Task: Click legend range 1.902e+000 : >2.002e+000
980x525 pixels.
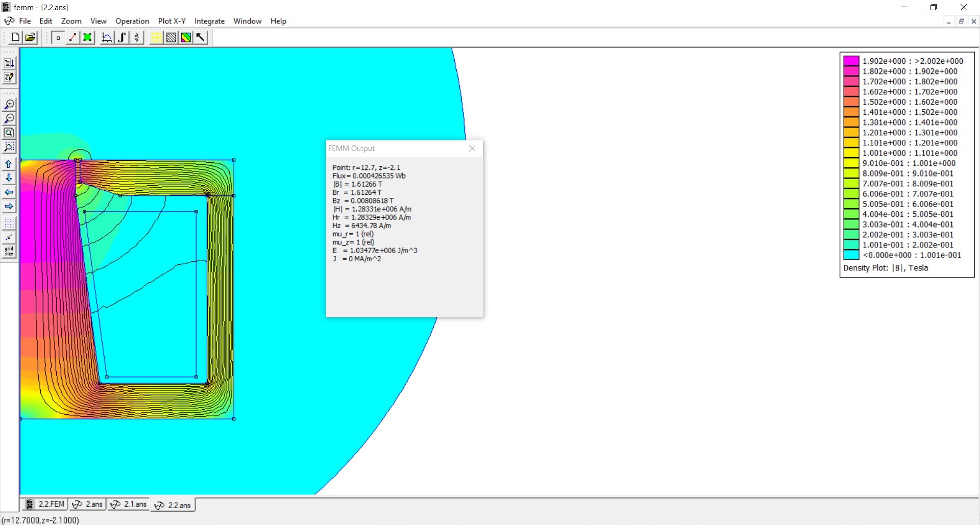Action: click(x=913, y=61)
